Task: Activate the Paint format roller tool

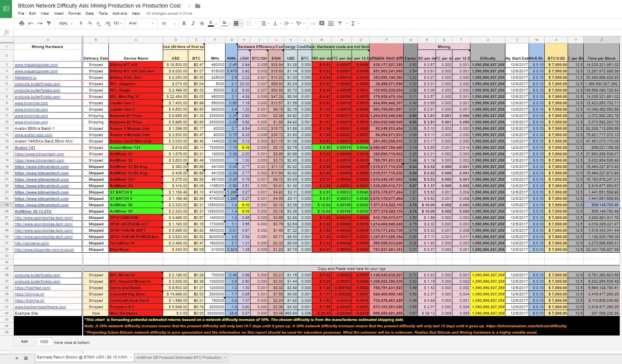Action: (49, 23)
